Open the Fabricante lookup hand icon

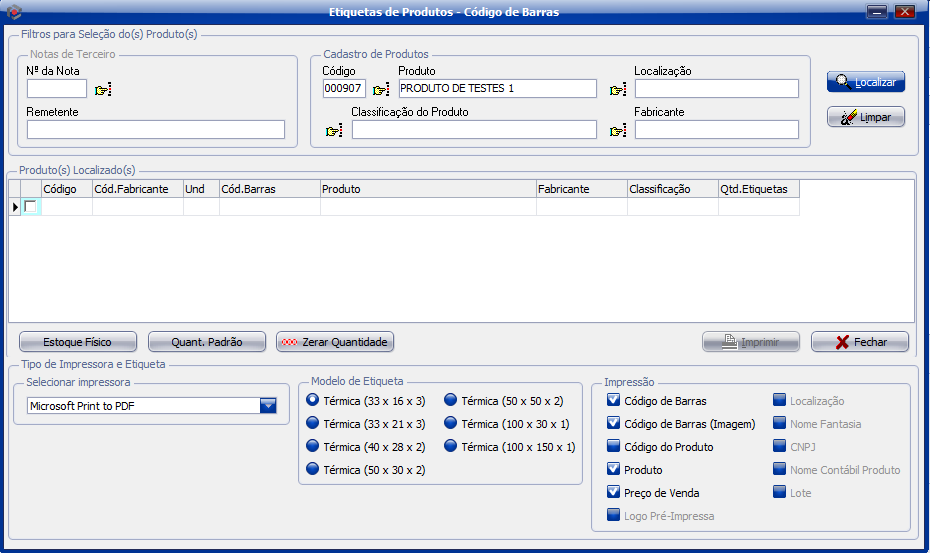(x=618, y=131)
